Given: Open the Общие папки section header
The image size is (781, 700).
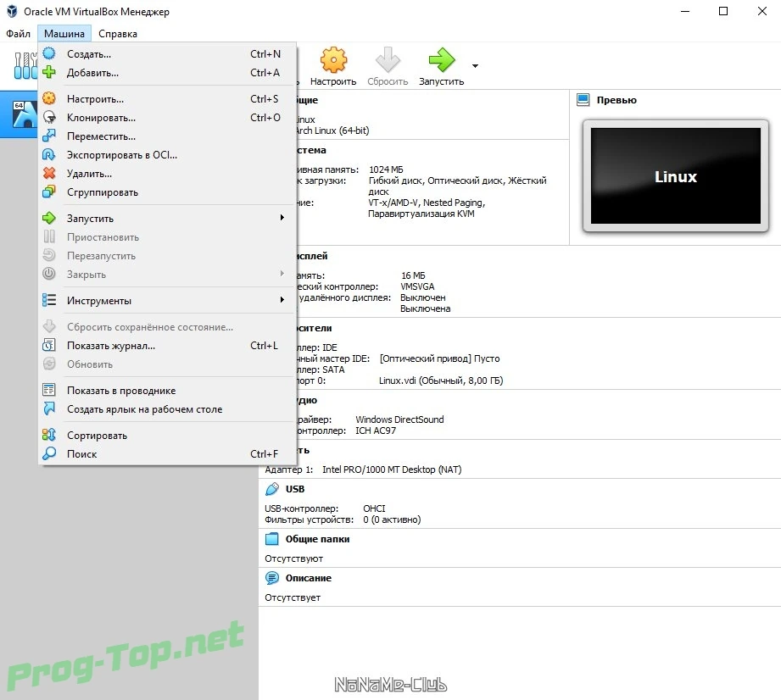Looking at the screenshot, I should pos(317,539).
